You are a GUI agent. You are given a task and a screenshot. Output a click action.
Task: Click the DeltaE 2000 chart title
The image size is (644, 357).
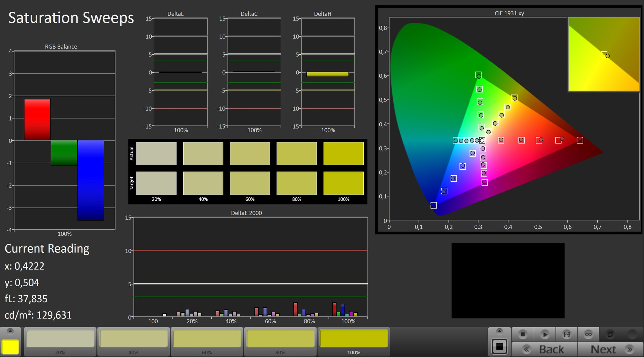(x=247, y=213)
